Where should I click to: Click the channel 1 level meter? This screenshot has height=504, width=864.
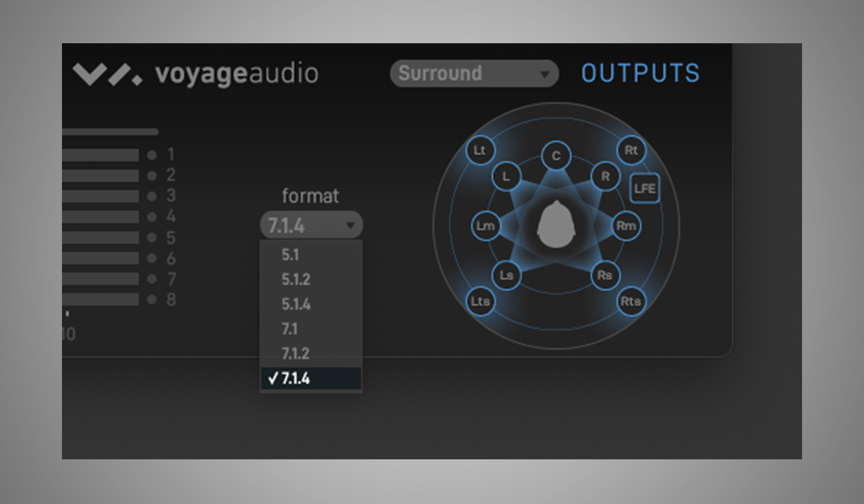pos(101,155)
